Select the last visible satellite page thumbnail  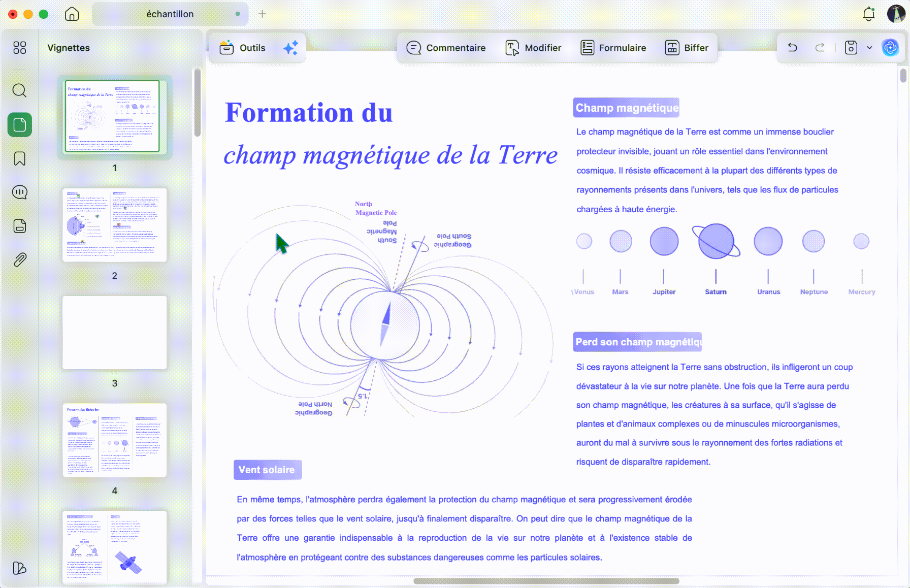pyautogui.click(x=114, y=547)
